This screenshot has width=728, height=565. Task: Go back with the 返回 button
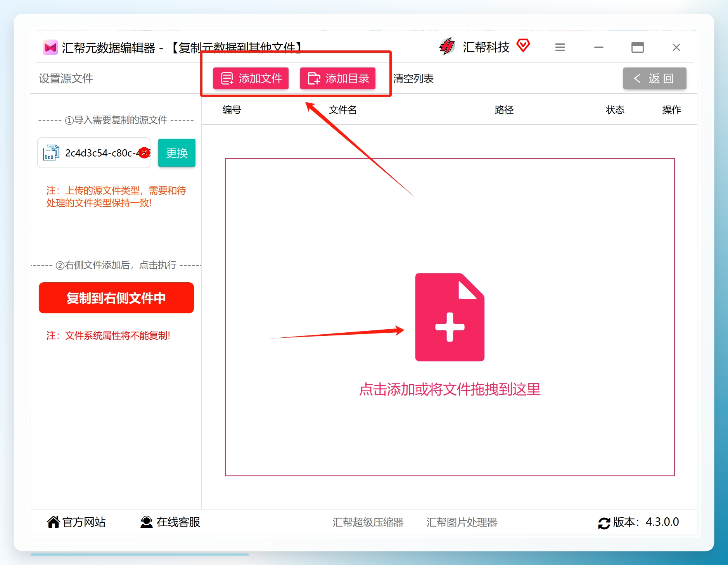[x=654, y=78]
